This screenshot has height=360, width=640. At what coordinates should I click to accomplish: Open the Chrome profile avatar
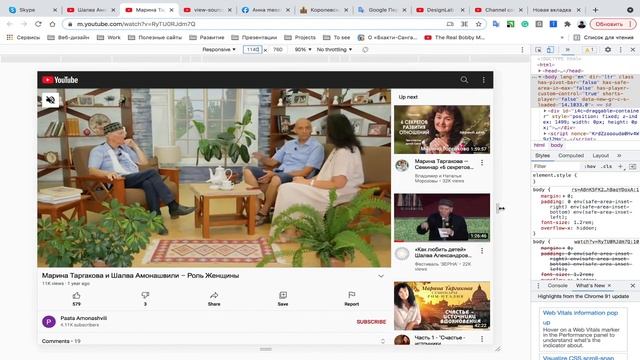582,24
